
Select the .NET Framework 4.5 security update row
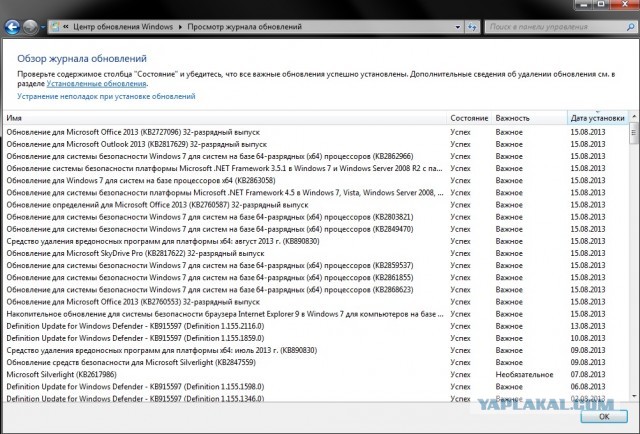[x=316, y=193]
